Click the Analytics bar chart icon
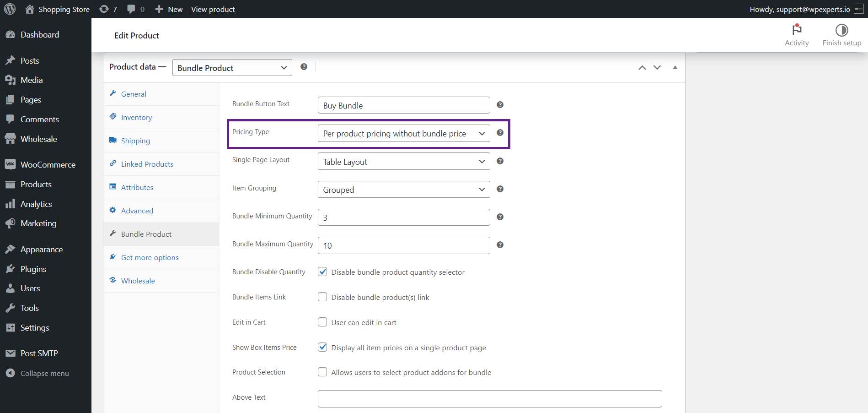 [x=10, y=204]
